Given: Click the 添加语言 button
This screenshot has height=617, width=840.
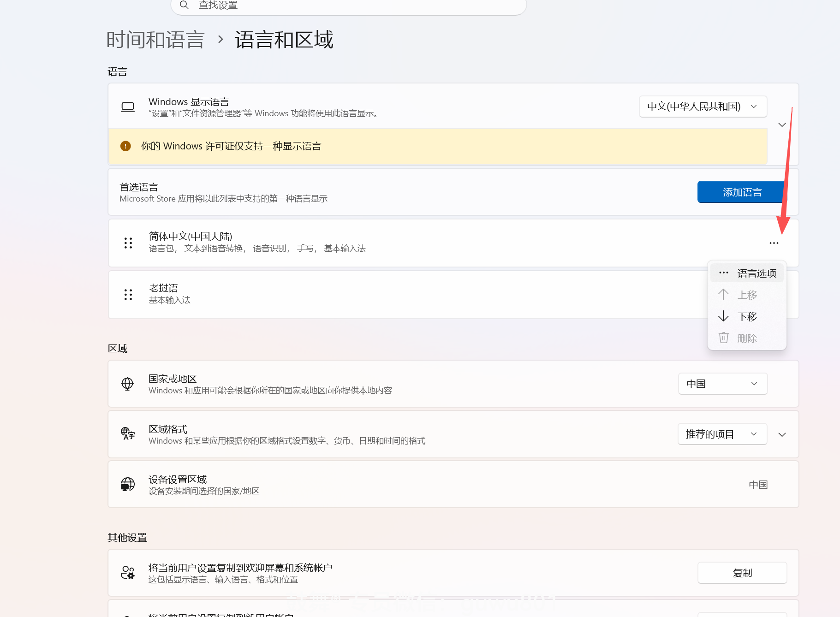Looking at the screenshot, I should point(742,192).
